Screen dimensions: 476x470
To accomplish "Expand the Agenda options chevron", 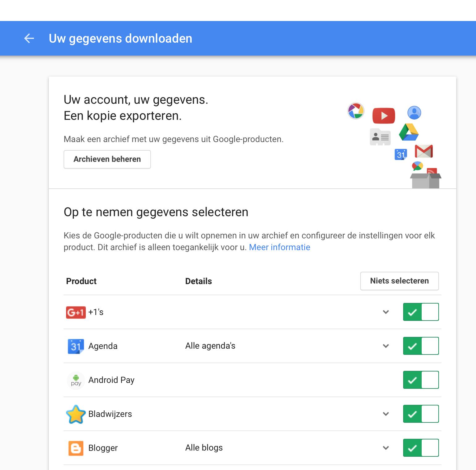I will pyautogui.click(x=386, y=346).
